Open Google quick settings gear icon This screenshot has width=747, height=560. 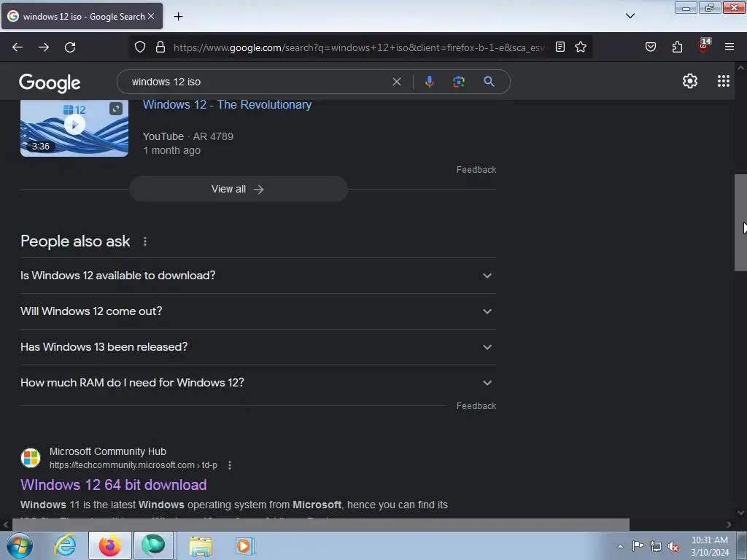[x=690, y=82]
